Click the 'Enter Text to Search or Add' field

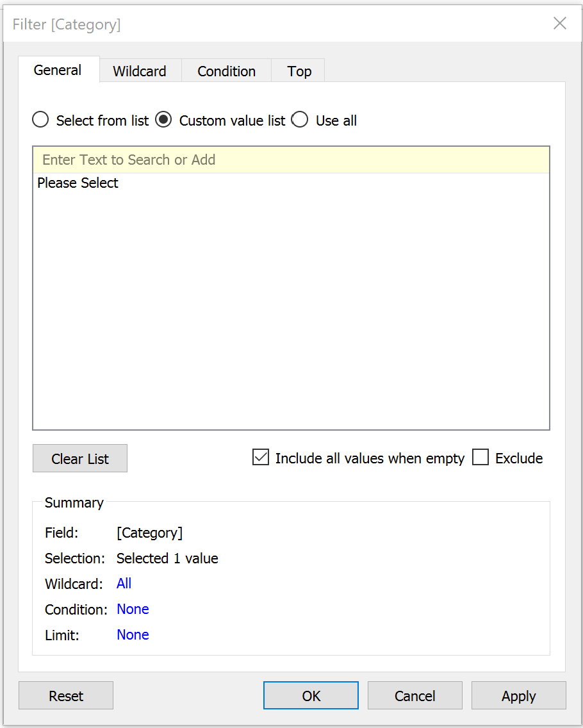point(291,160)
